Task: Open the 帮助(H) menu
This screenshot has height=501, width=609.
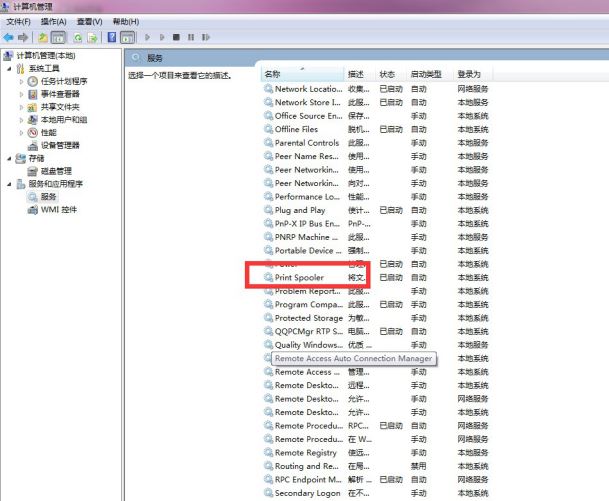Action: click(126, 22)
